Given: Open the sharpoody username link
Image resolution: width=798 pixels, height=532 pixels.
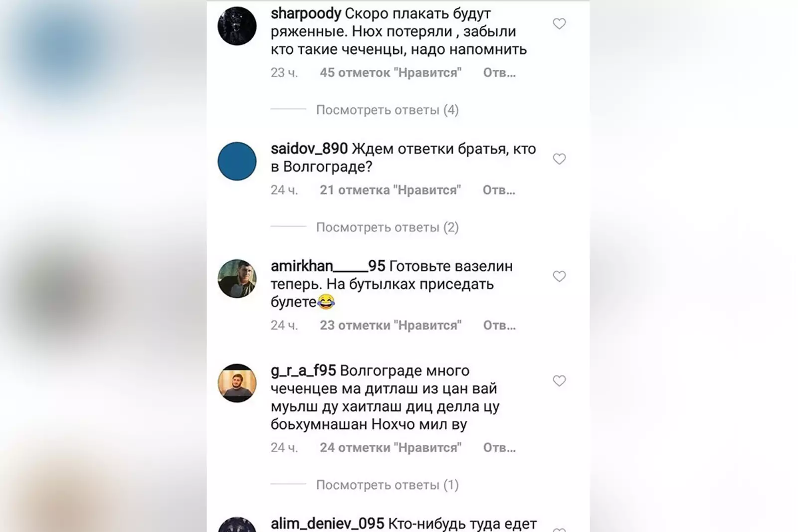Looking at the screenshot, I should [306, 13].
